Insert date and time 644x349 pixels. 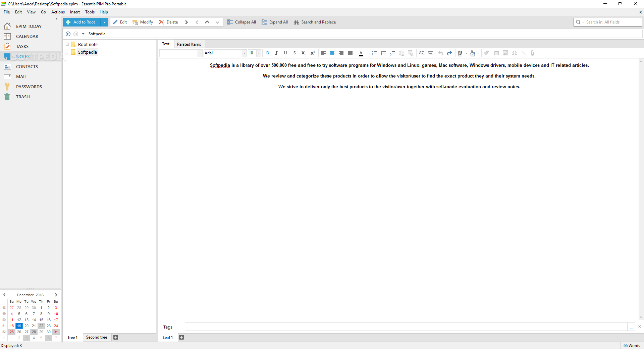coord(411,53)
